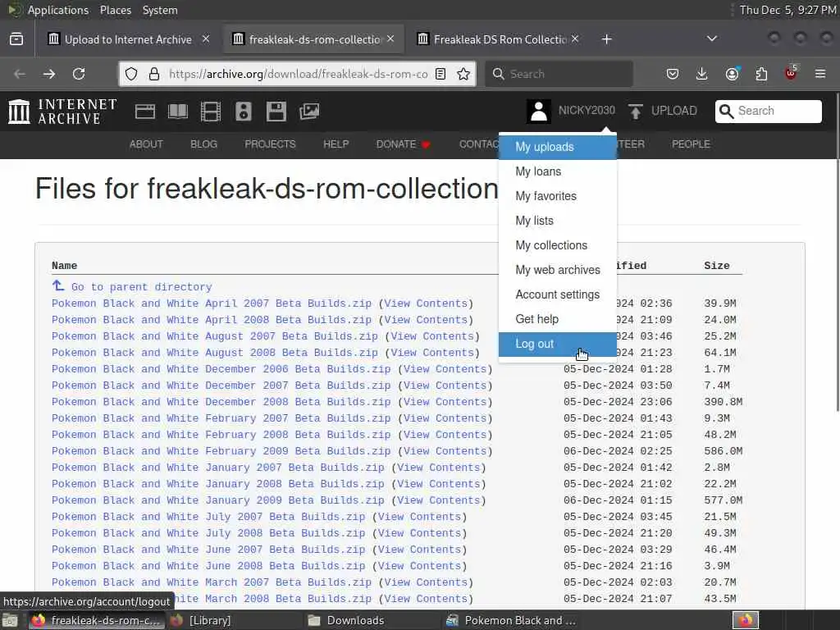The width and height of the screenshot is (840, 630).
Task: Click the upload arrow icon
Action: tap(636, 112)
